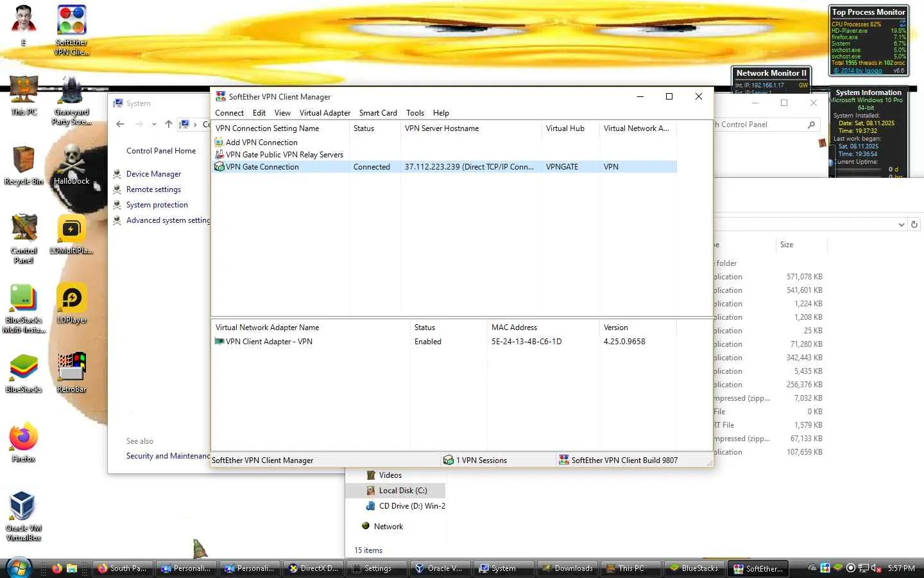This screenshot has height=578, width=924.
Task: Click the 1 VPN Sessions status icon
Action: tap(448, 460)
